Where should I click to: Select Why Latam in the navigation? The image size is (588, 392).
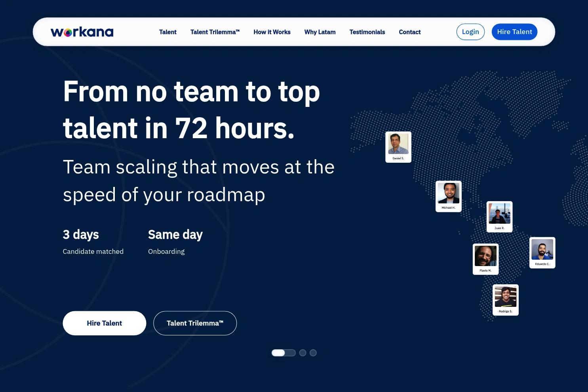320,32
